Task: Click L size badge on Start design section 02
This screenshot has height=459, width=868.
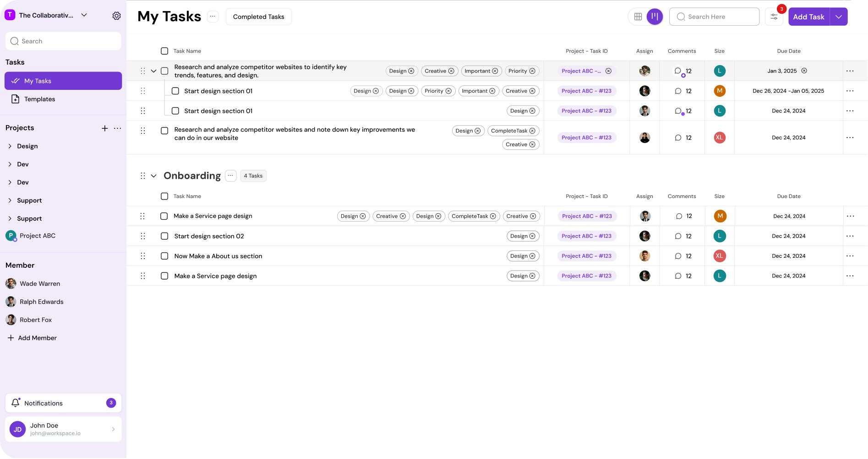Action: pyautogui.click(x=720, y=236)
